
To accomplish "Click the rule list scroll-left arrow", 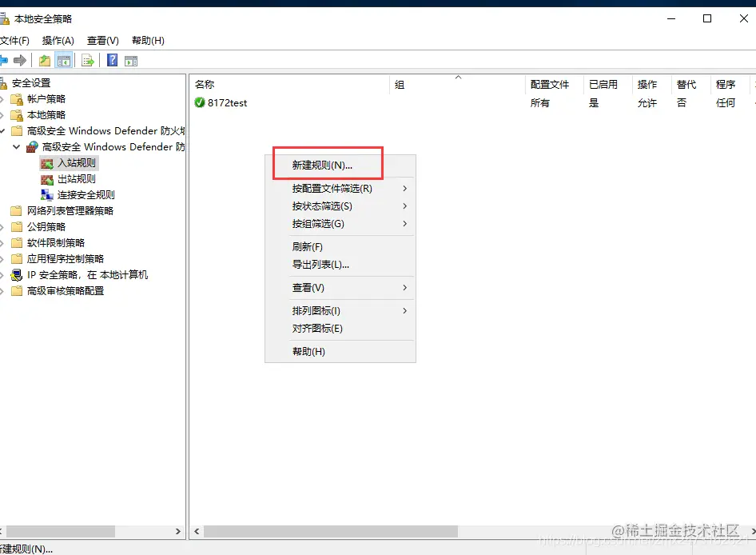I will pyautogui.click(x=197, y=531).
